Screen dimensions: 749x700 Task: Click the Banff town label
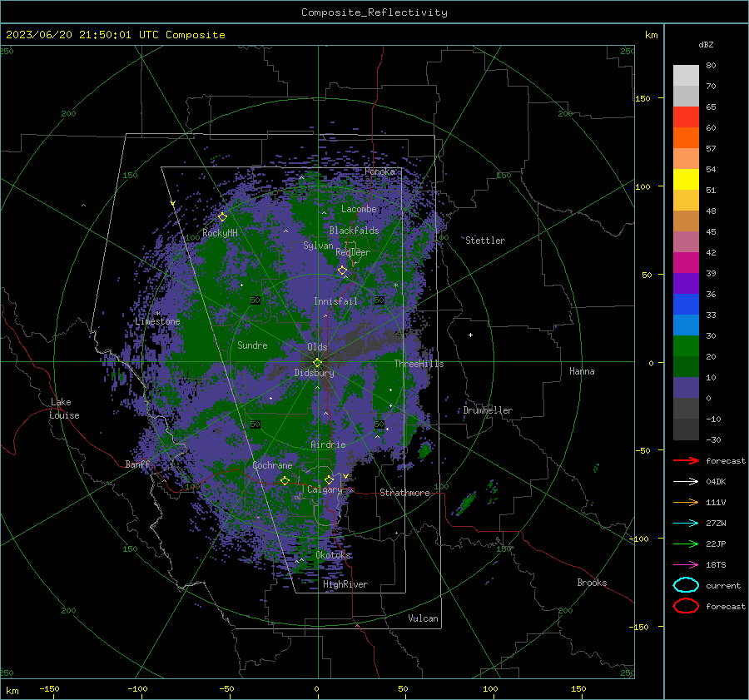137,464
